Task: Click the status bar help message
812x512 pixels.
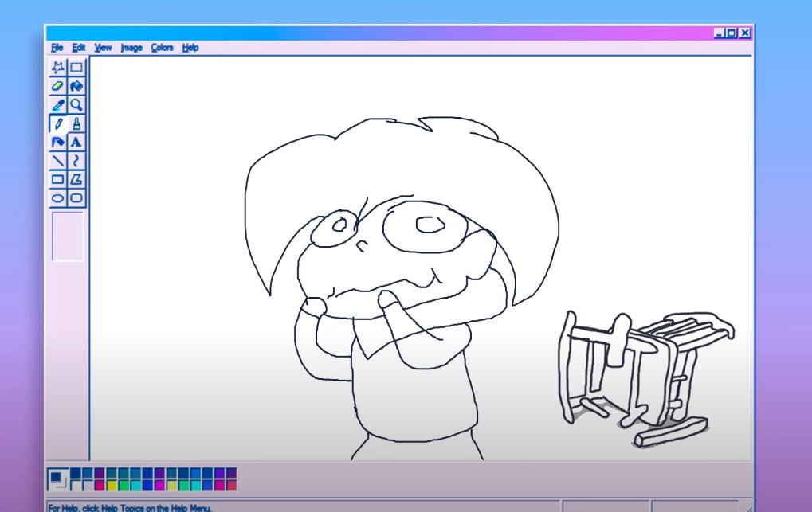Action: [x=131, y=508]
